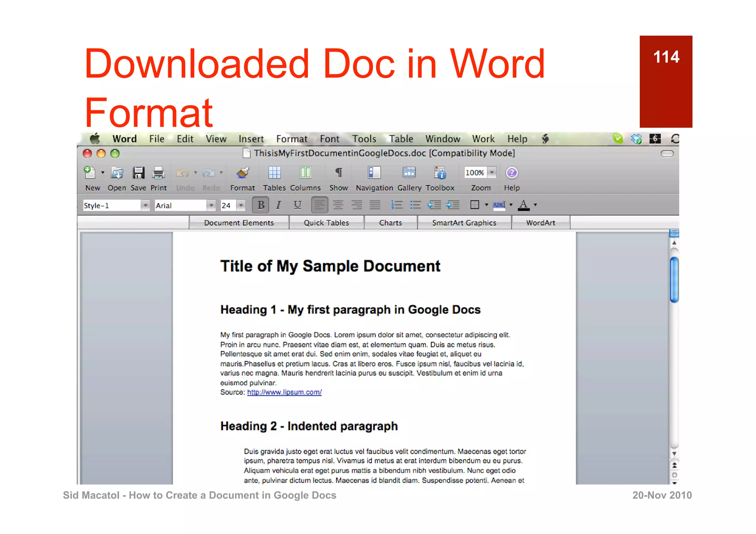This screenshot has width=756, height=534.
Task: Switch to the Document Elements tab
Action: point(239,223)
